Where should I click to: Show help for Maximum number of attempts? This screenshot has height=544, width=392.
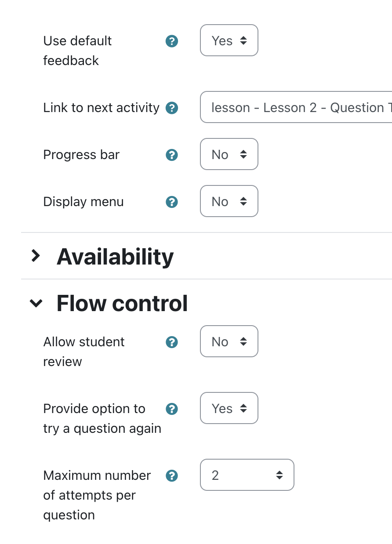(x=172, y=475)
